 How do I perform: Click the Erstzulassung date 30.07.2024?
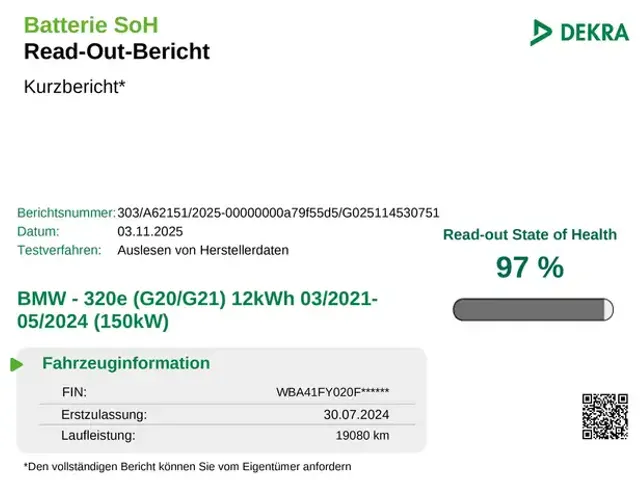coord(356,414)
